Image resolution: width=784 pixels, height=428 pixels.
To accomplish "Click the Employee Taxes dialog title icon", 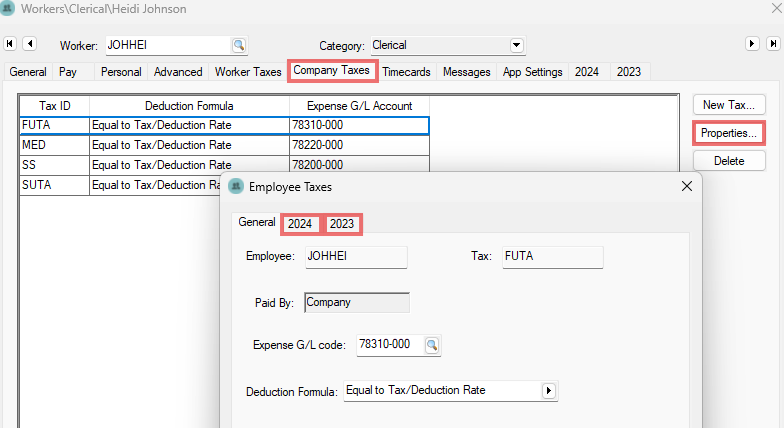I will 236,186.
